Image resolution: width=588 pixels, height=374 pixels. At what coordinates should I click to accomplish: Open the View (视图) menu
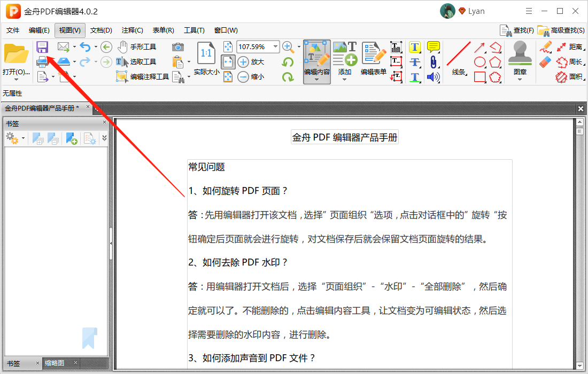tap(69, 30)
